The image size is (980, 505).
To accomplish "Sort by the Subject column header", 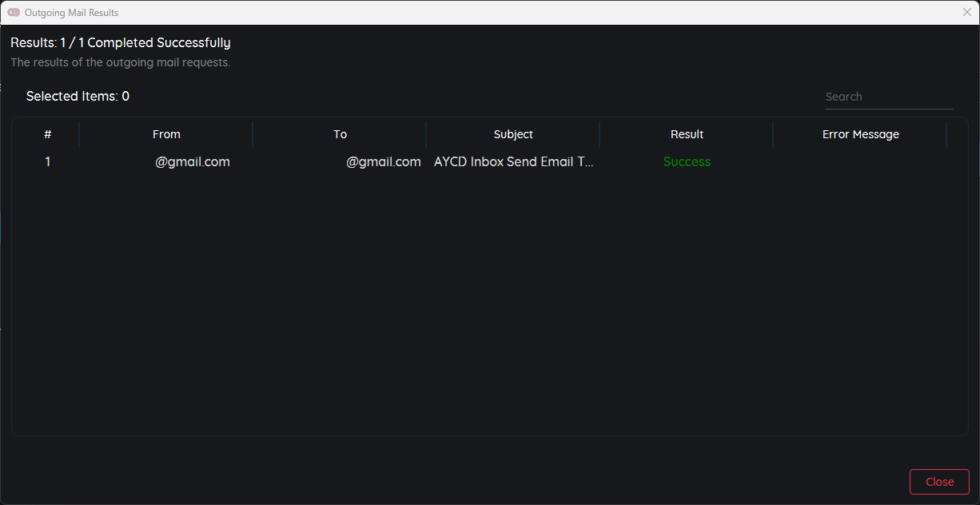I will [513, 134].
